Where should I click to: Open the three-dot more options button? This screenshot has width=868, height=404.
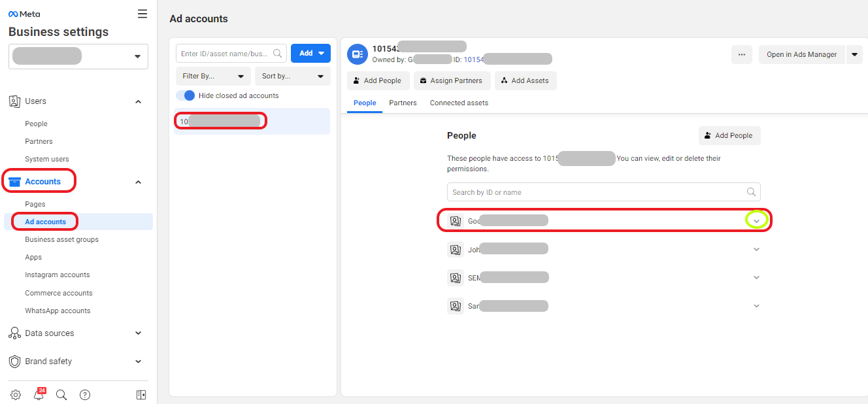[742, 55]
